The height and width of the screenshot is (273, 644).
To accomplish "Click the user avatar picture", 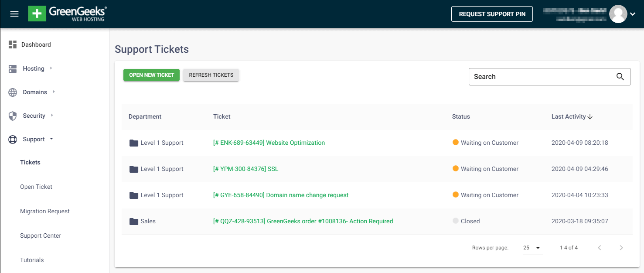I will (x=618, y=14).
